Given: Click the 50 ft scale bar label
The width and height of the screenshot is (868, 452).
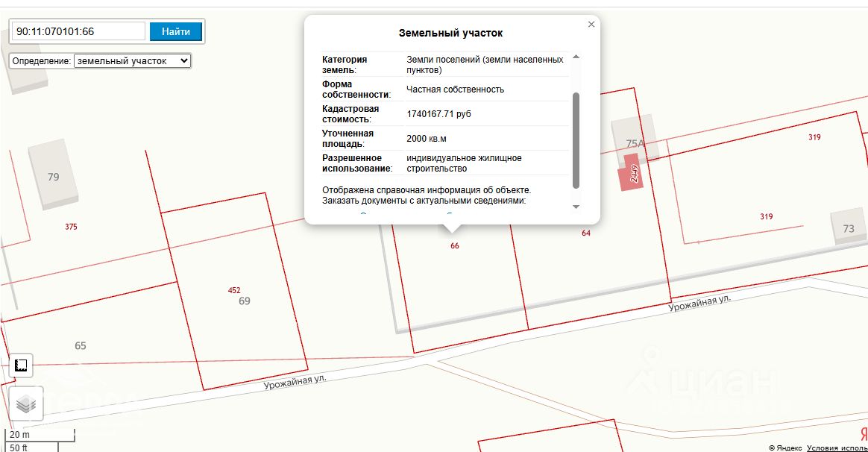Looking at the screenshot, I should tap(18, 447).
